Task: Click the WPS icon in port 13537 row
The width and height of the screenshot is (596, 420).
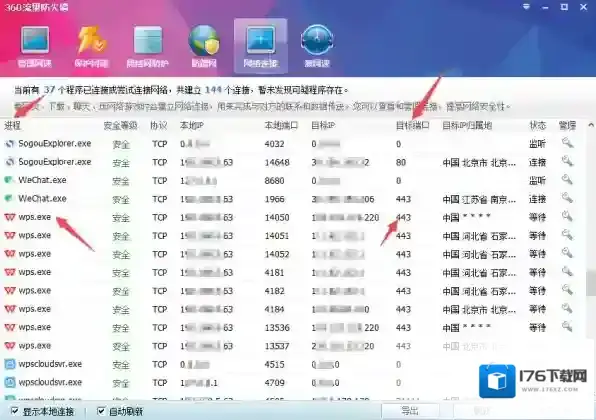Action: [x=10, y=346]
